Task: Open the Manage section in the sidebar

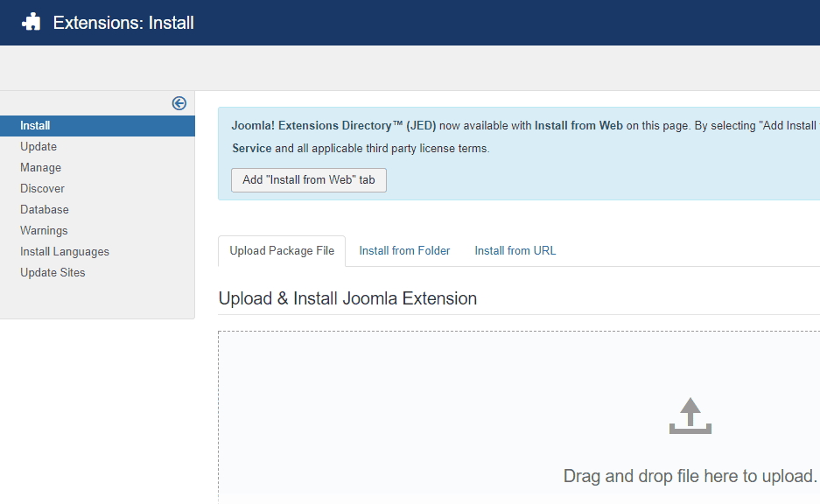Action: point(39,167)
